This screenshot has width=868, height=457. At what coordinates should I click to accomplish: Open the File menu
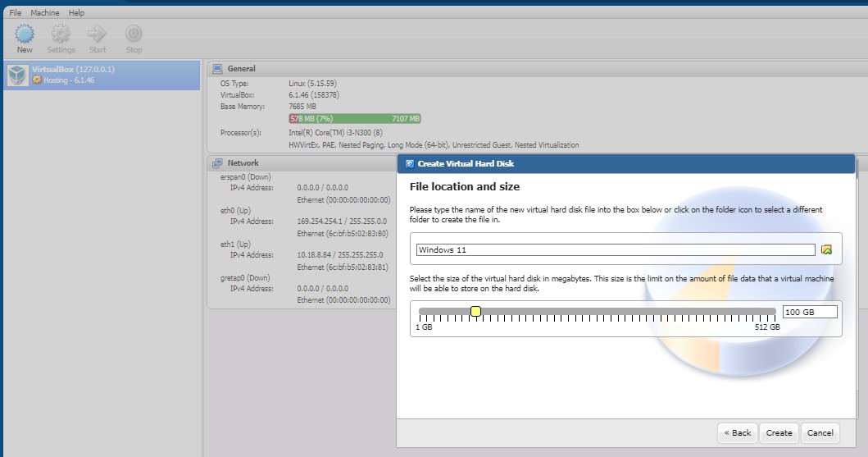pyautogui.click(x=16, y=13)
